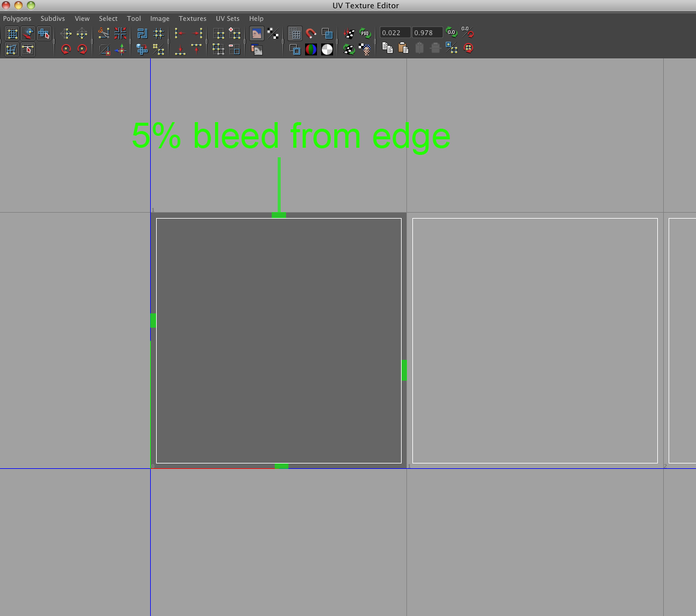Screen dimensions: 696x616
Task: Toggle Use Image Ratio checker icon
Action: click(365, 49)
